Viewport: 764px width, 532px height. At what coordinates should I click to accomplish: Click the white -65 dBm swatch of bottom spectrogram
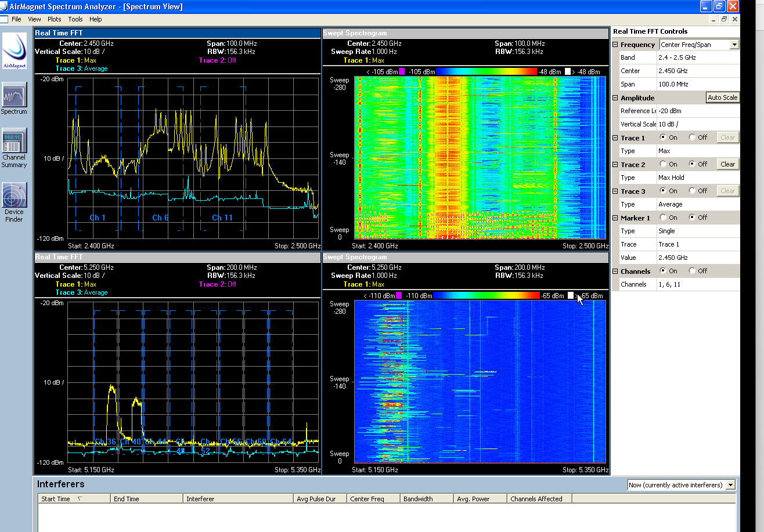pos(571,295)
